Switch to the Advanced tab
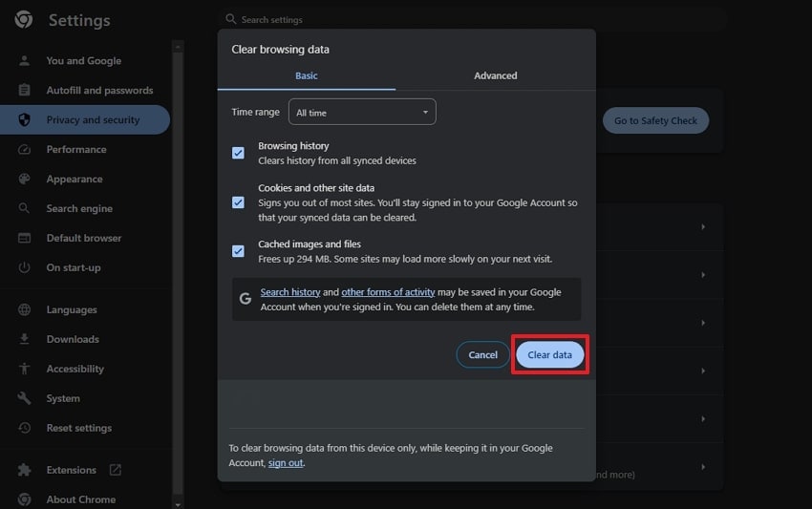 [x=496, y=76]
